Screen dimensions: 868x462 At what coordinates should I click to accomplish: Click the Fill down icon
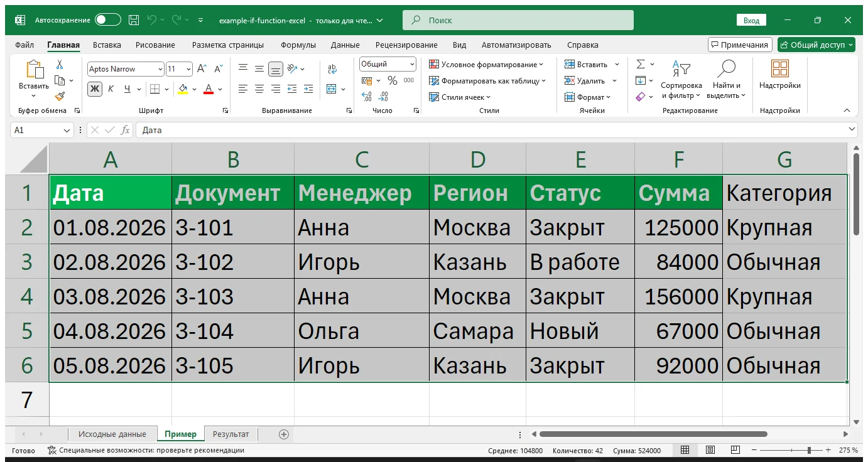(x=641, y=80)
